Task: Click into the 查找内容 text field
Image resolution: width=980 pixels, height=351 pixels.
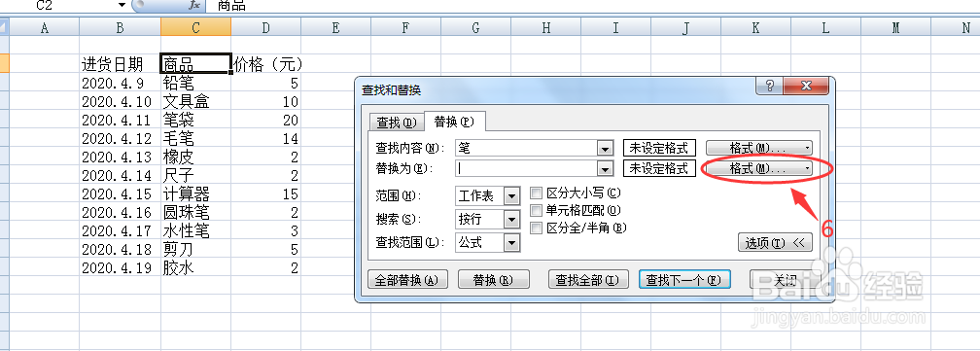Action: click(x=526, y=149)
